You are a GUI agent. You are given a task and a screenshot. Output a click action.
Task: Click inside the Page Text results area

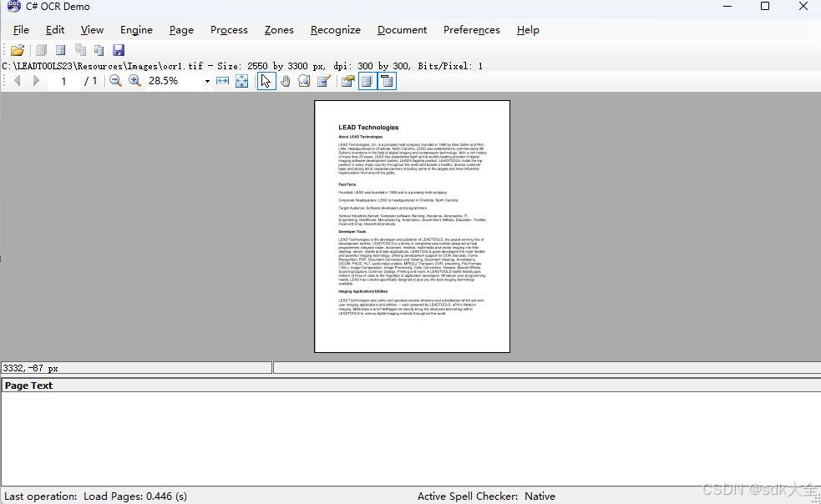pos(411,439)
